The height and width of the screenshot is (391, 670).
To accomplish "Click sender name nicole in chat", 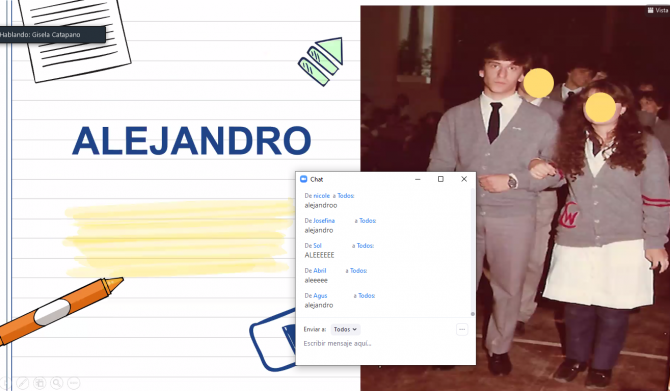I will click(x=321, y=196).
